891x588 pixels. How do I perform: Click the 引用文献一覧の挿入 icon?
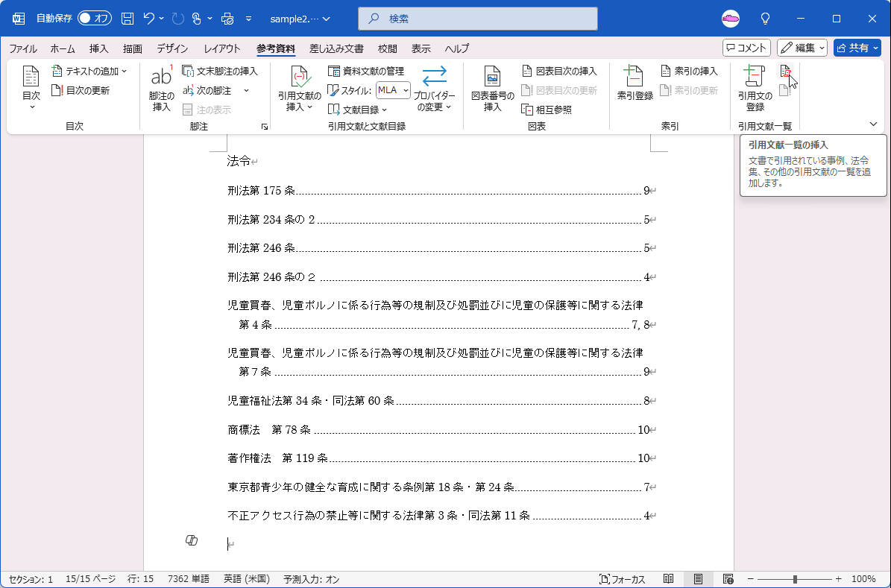pos(785,72)
